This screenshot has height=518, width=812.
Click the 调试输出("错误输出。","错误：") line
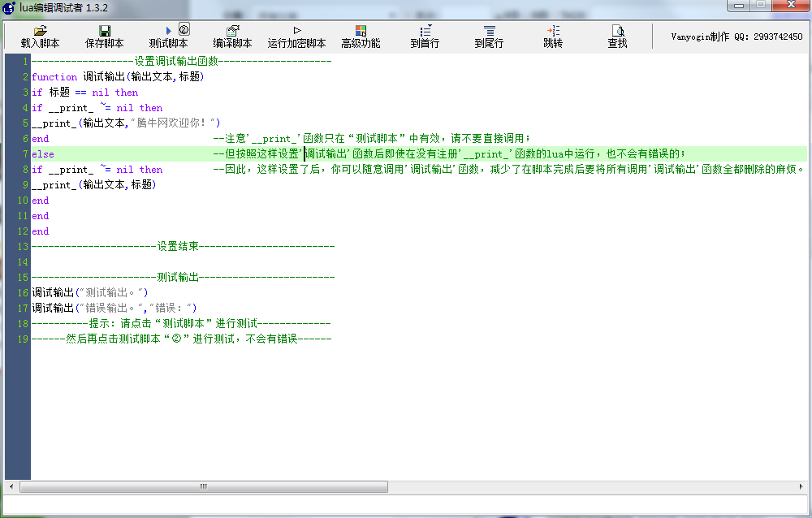[114, 308]
